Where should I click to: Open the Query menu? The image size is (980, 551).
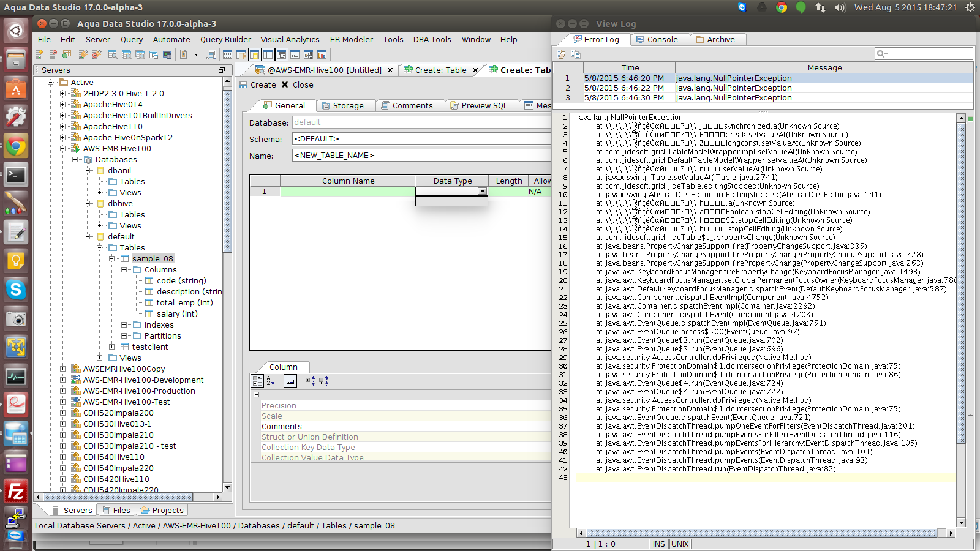[x=131, y=40]
